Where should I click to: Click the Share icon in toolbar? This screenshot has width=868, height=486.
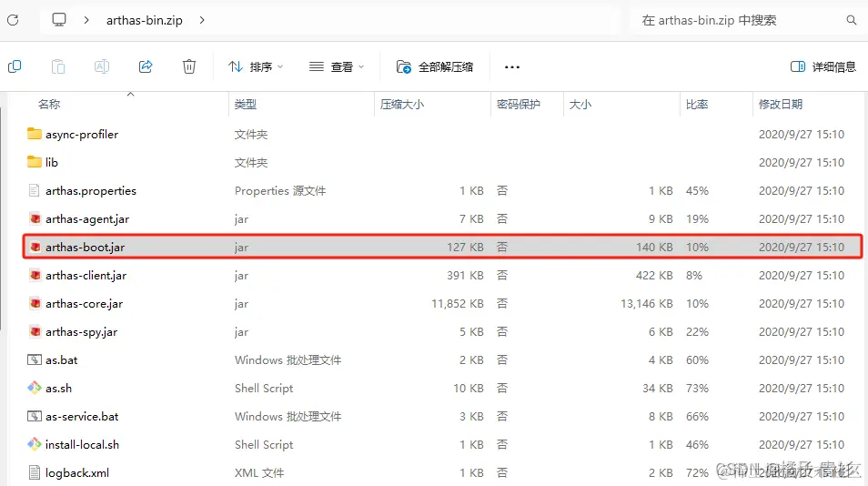coord(146,67)
